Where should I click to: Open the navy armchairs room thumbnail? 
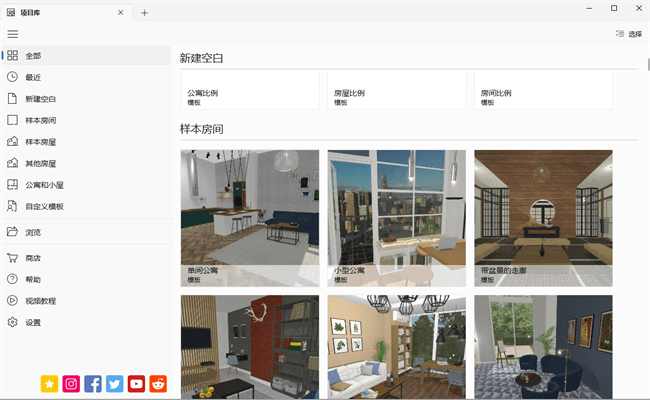pyautogui.click(x=543, y=347)
